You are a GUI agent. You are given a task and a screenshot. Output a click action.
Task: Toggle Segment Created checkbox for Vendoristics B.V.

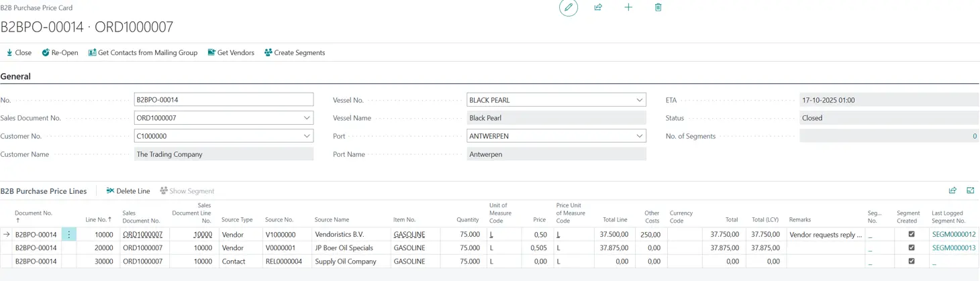point(911,235)
